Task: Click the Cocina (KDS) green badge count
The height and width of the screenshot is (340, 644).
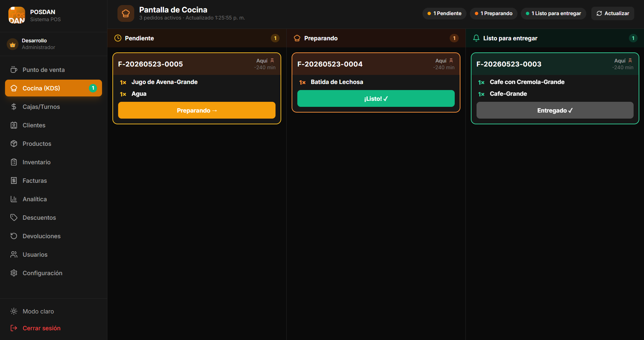Action: (x=93, y=88)
